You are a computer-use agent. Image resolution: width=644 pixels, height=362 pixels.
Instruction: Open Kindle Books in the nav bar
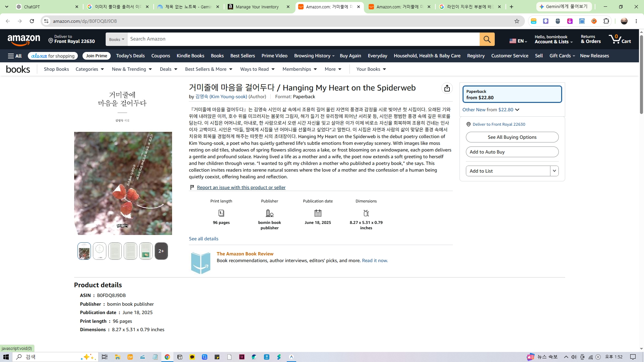click(x=191, y=56)
